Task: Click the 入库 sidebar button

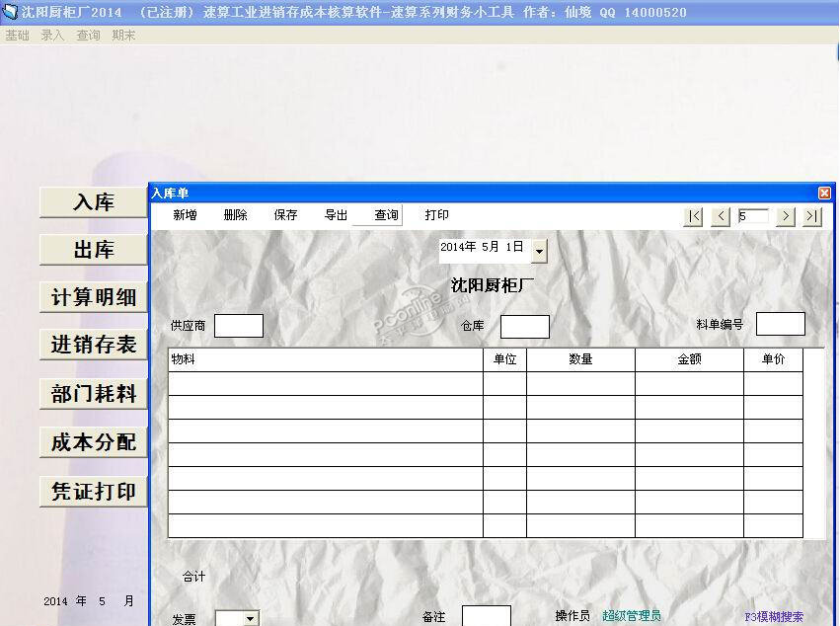Action: (x=93, y=202)
